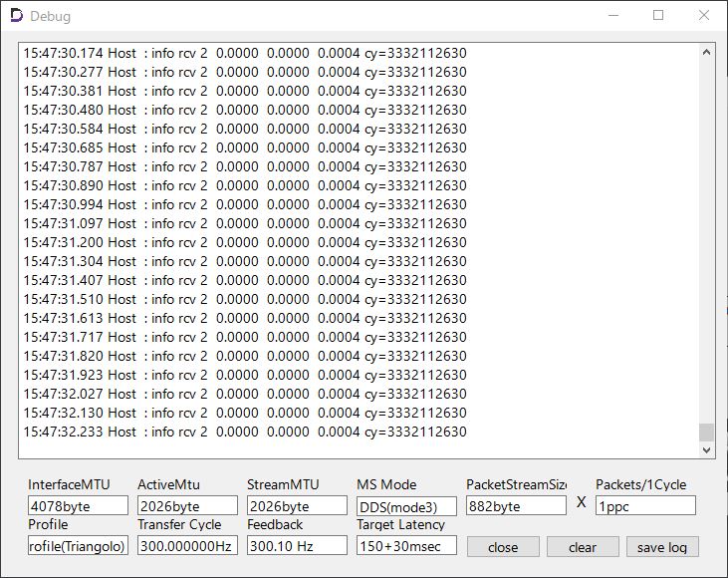Click the Packets/1Cycle field showing 1ppc

(645, 505)
